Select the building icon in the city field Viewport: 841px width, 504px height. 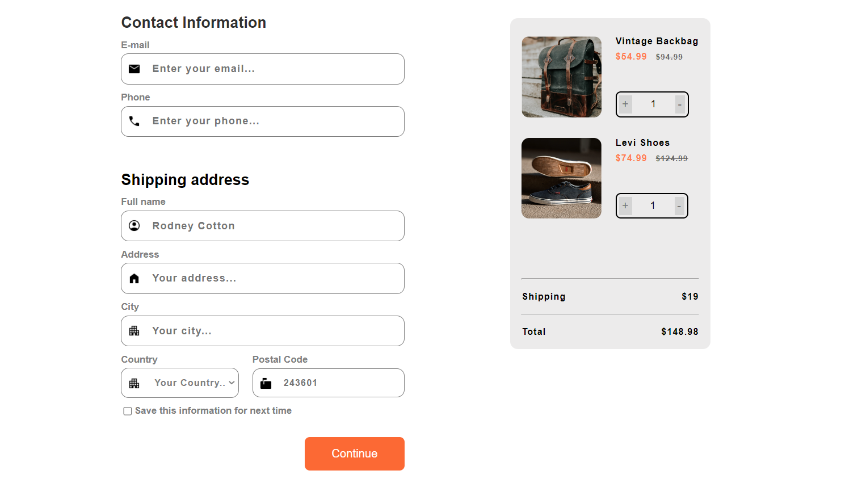tap(134, 330)
